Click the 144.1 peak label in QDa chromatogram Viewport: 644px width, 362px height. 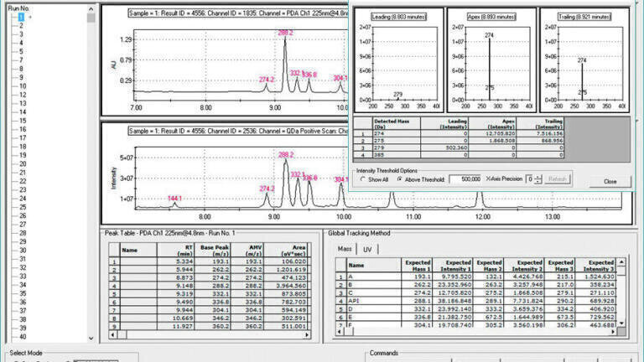coord(174,199)
